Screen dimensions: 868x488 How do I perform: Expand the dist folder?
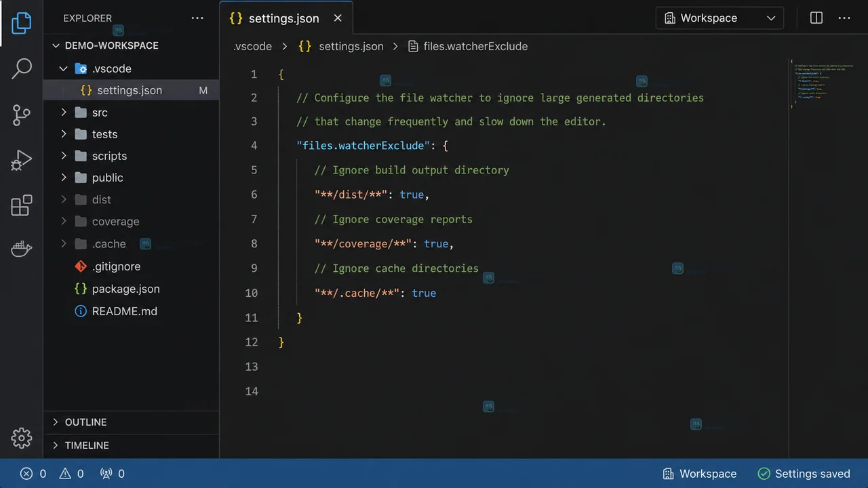point(64,200)
